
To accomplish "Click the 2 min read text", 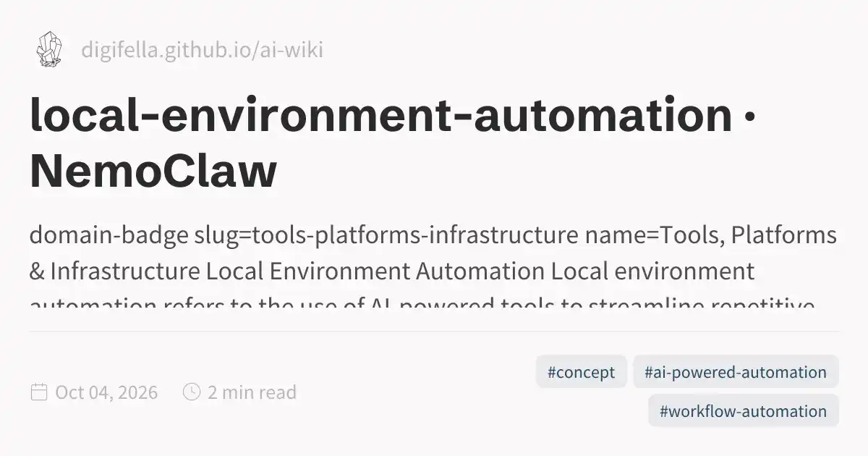I will tap(252, 392).
